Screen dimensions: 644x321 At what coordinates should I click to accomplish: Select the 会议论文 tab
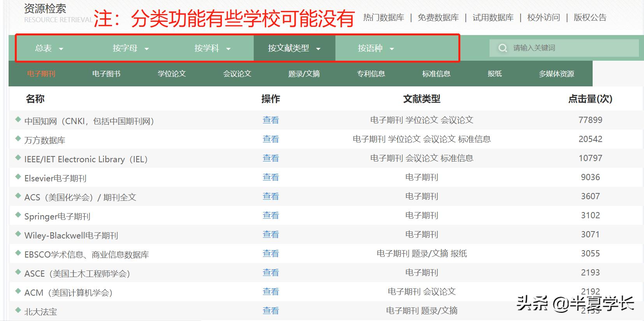coord(237,74)
